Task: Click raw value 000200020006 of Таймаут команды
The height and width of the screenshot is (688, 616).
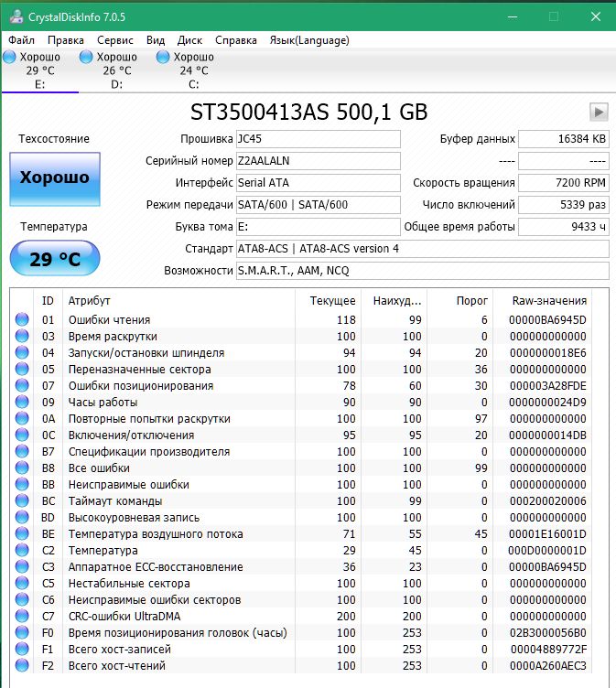Action: pos(547,501)
